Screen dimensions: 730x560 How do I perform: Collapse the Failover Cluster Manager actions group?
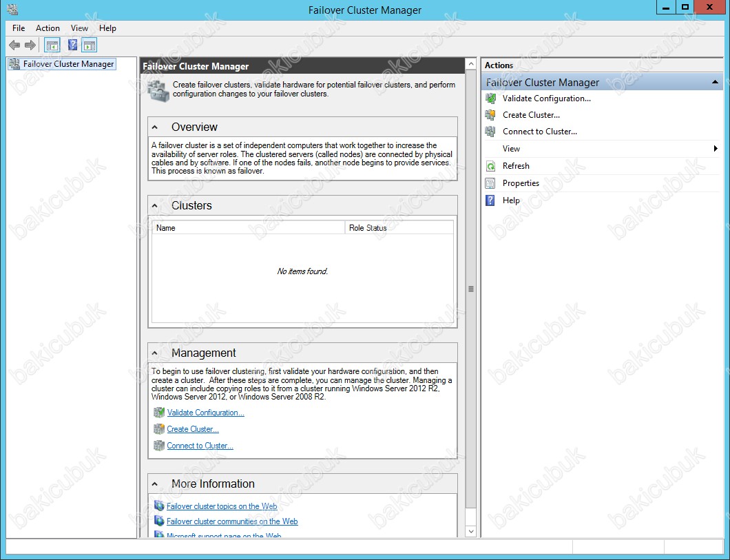point(715,83)
